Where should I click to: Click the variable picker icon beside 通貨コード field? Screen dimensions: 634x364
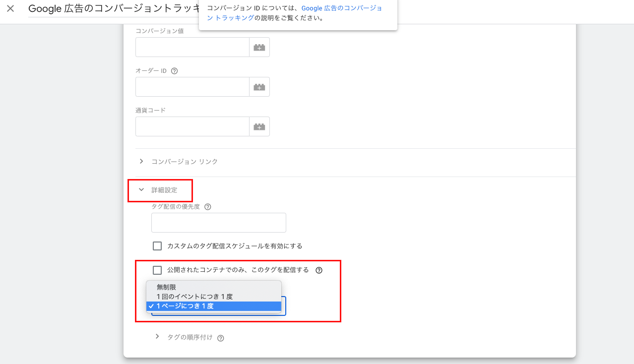coord(259,127)
